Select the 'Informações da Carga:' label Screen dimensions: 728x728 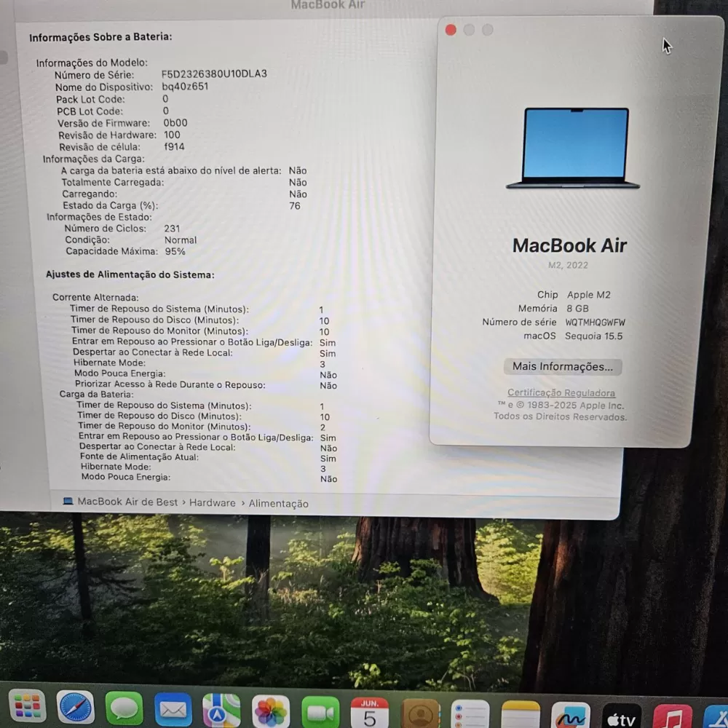click(x=93, y=159)
